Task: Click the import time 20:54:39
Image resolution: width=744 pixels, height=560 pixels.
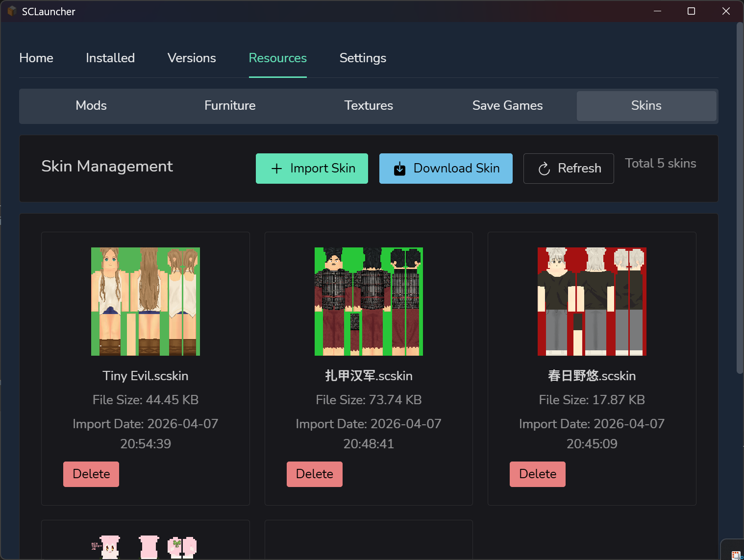Action: pos(146,444)
